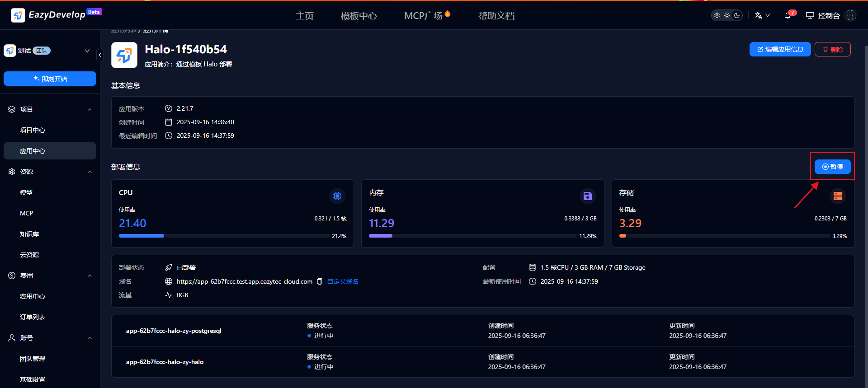Click the 自定义域名 link
This screenshot has height=388, width=868.
pyautogui.click(x=343, y=281)
